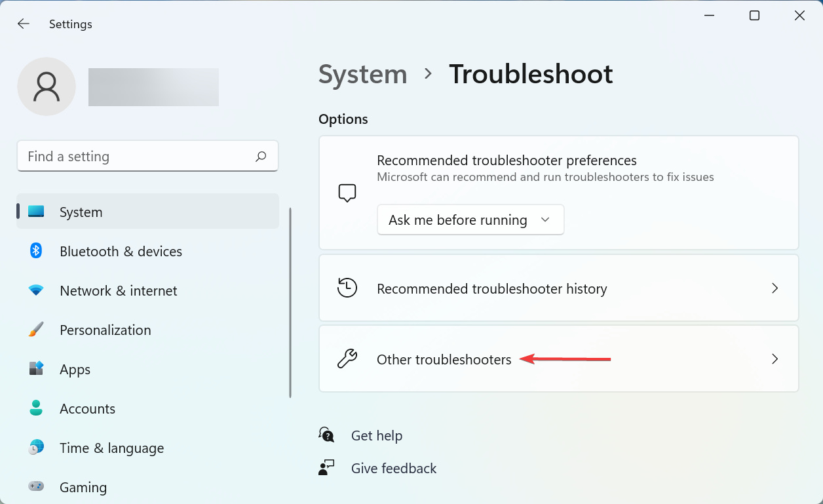Image resolution: width=823 pixels, height=504 pixels.
Task: Open the Ask me before running dropdown
Action: (x=470, y=220)
